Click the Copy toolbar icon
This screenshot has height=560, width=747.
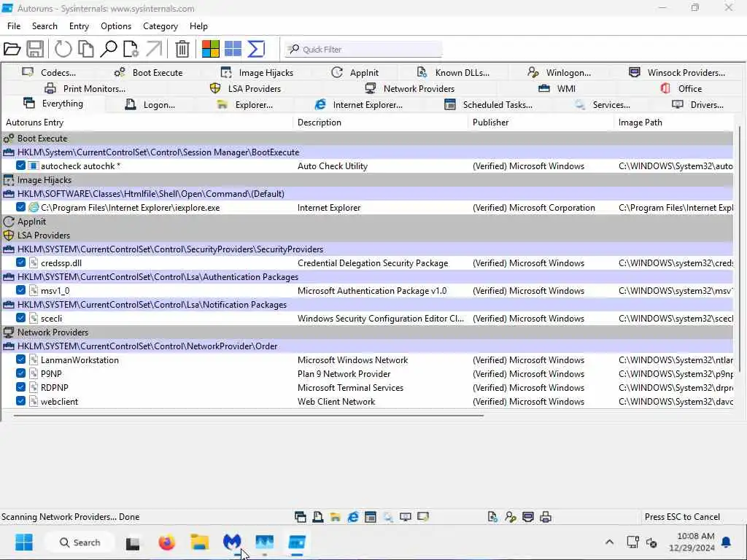86,49
